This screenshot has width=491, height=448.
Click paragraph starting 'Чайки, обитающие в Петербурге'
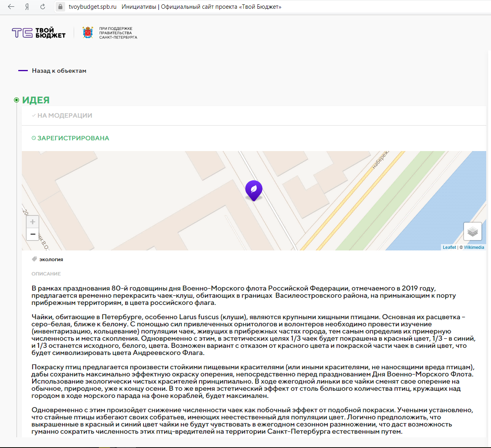[253, 335]
